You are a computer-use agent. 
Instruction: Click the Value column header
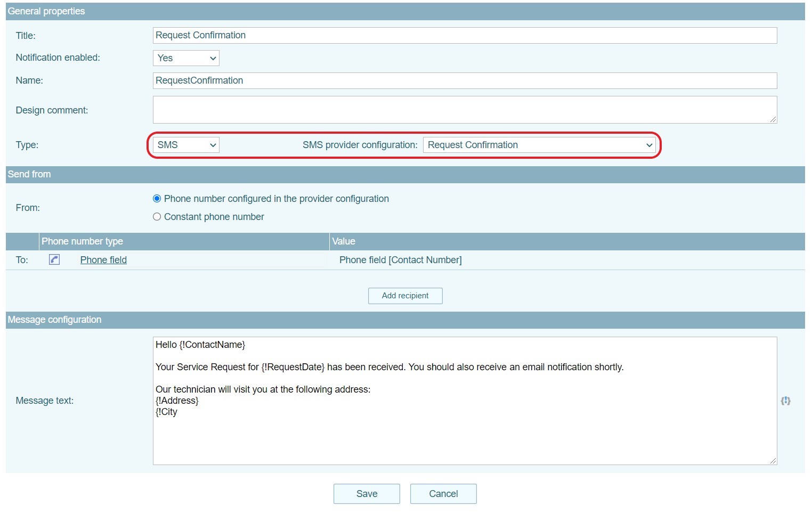[344, 241]
